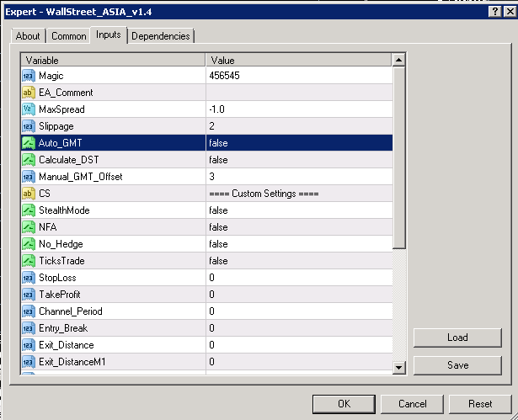
Task: Click the integer icon beside TakeProfit
Action: pos(29,295)
